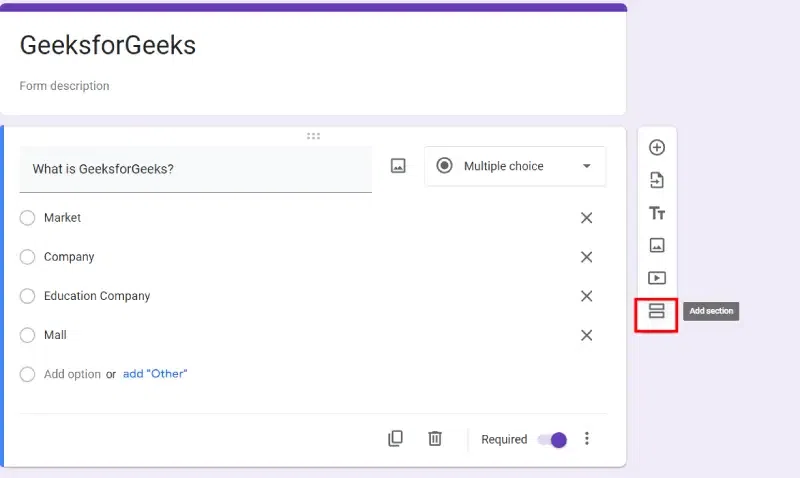The image size is (800, 478).
Task: Edit the Mall option text
Action: coord(55,335)
